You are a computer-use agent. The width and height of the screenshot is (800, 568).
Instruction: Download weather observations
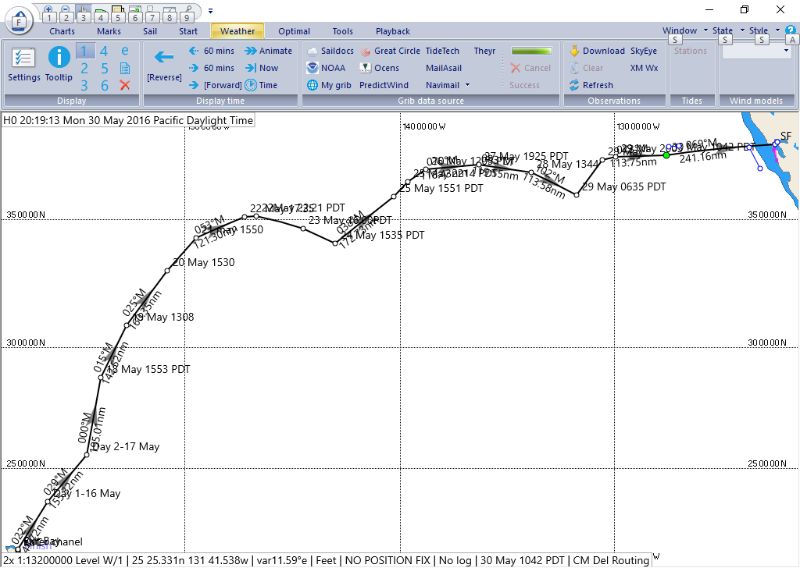tap(596, 51)
